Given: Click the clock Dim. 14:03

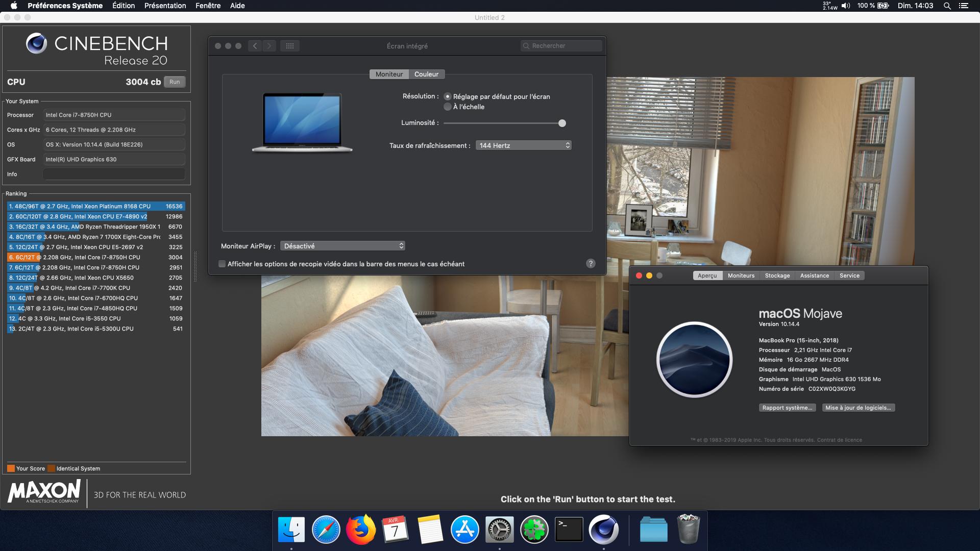Looking at the screenshot, I should (x=915, y=6).
